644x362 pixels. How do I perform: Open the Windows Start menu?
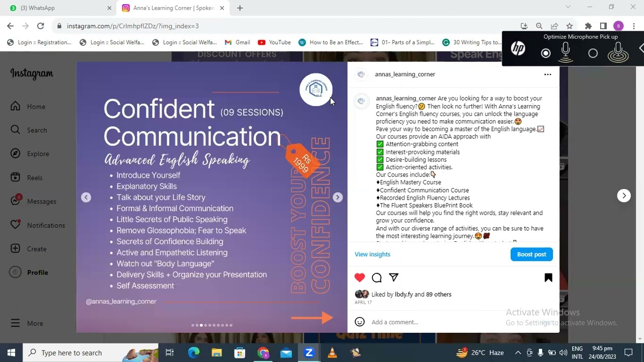pyautogui.click(x=11, y=352)
